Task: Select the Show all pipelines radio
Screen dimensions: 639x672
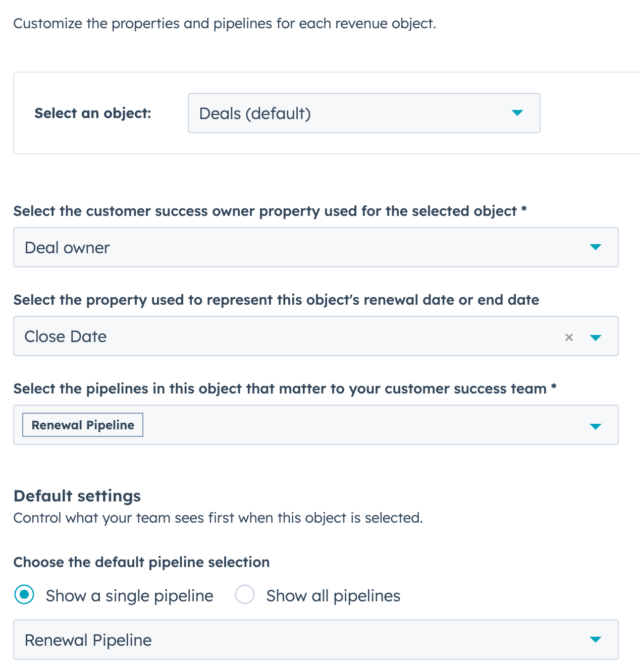Action: (245, 595)
